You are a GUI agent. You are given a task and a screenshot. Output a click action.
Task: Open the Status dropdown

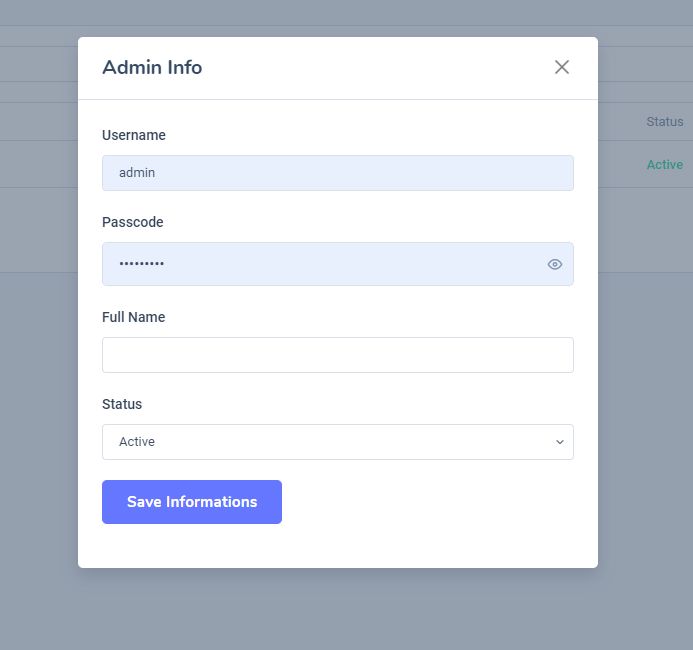pyautogui.click(x=337, y=442)
